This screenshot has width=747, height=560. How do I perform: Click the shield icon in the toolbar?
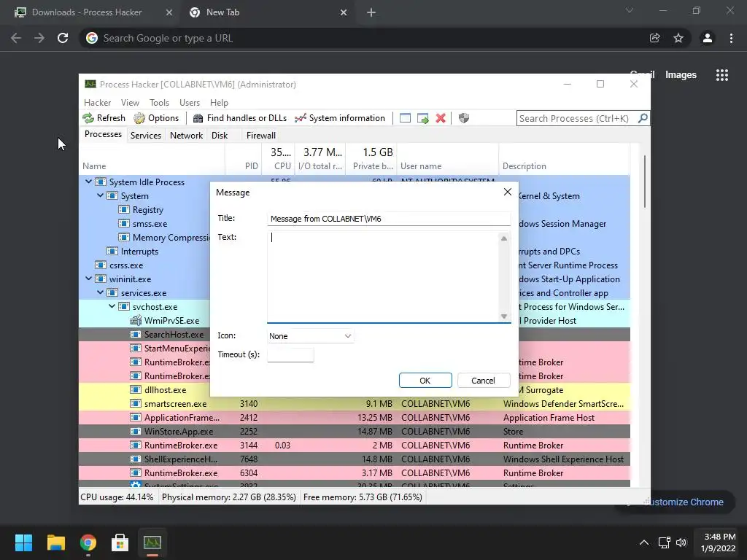click(x=463, y=118)
